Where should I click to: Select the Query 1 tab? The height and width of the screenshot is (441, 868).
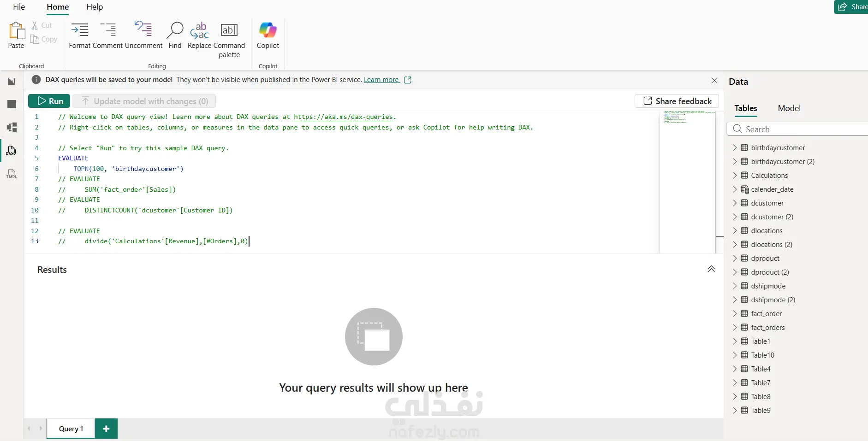click(x=71, y=429)
